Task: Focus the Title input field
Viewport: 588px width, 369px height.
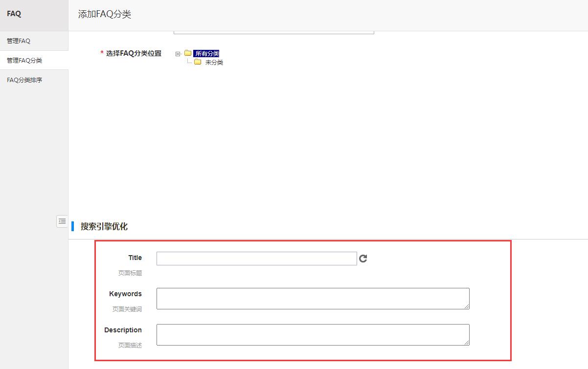Action: click(256, 259)
